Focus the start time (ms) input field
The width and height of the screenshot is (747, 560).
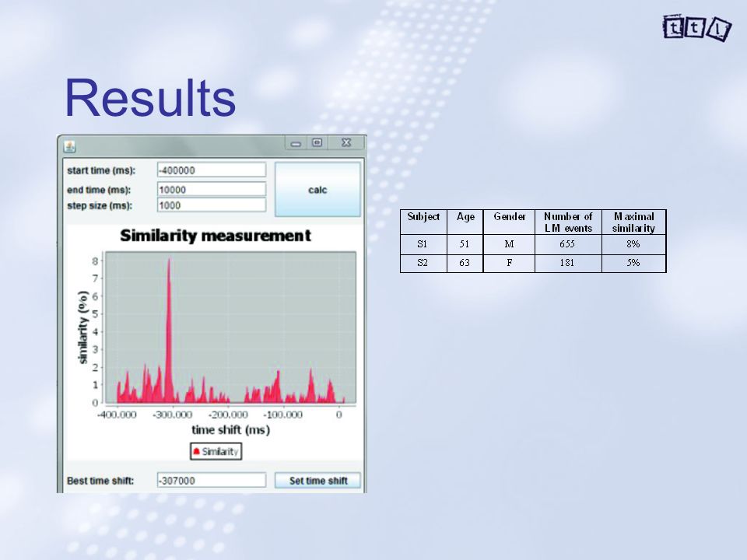(x=212, y=170)
